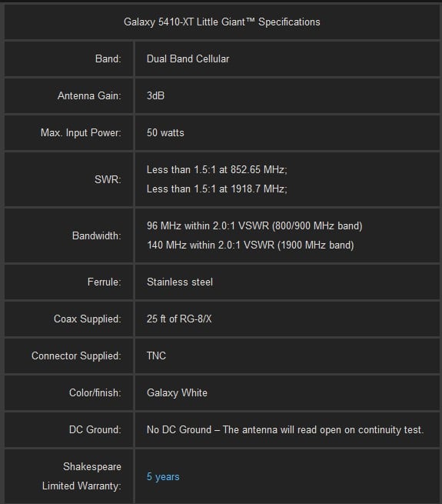Click the 25 ft of RG-8/X value

tap(179, 319)
